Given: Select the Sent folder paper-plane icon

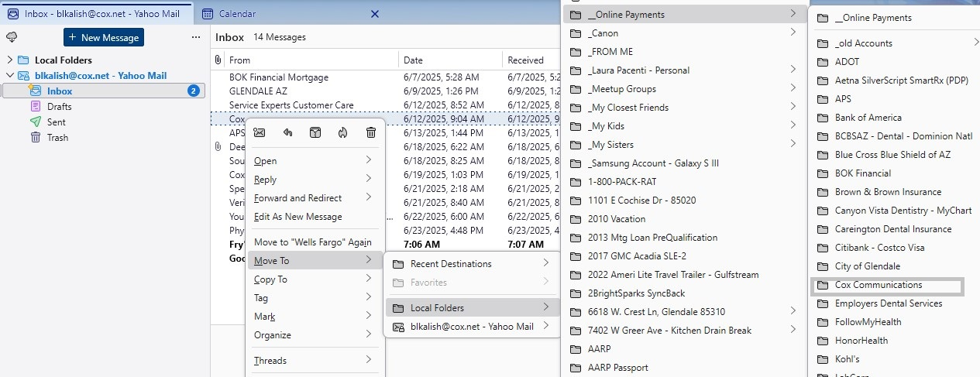Looking at the screenshot, I should pos(36,122).
